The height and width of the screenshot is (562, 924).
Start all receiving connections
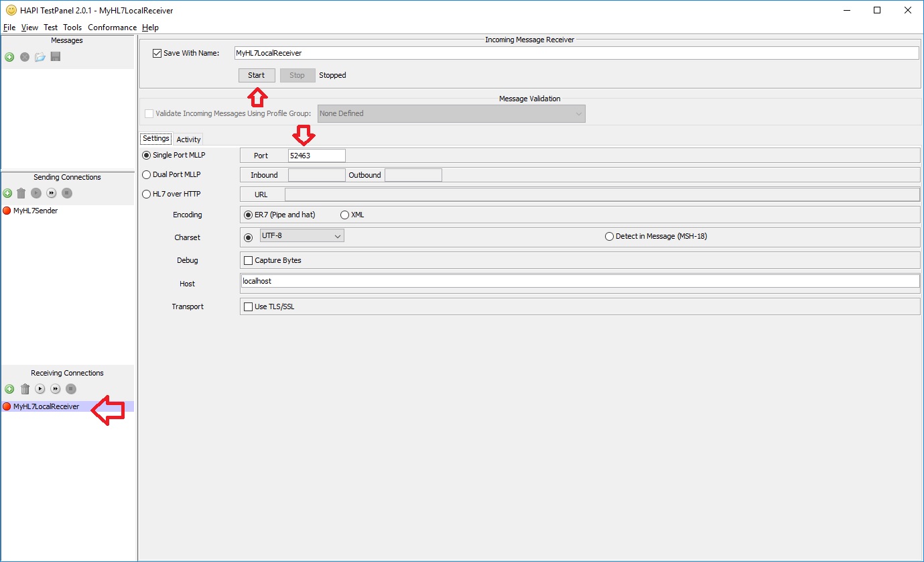click(55, 389)
